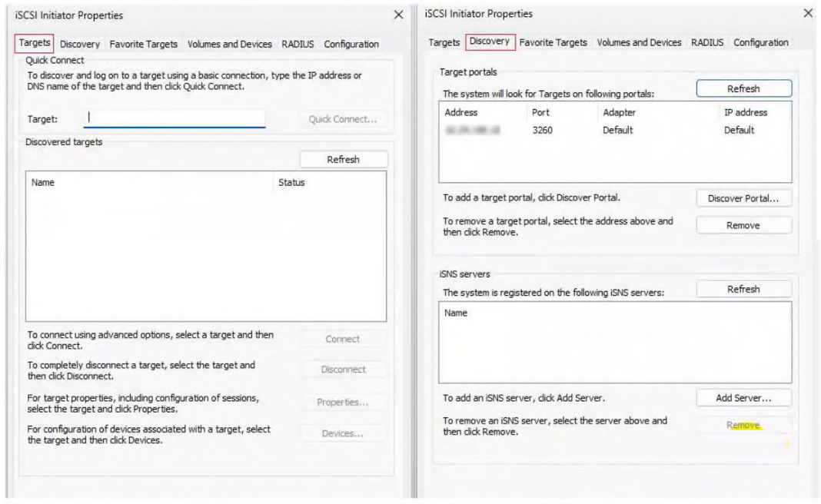821x504 pixels.
Task: Open RADIUS tab in the left dialog
Action: click(297, 45)
